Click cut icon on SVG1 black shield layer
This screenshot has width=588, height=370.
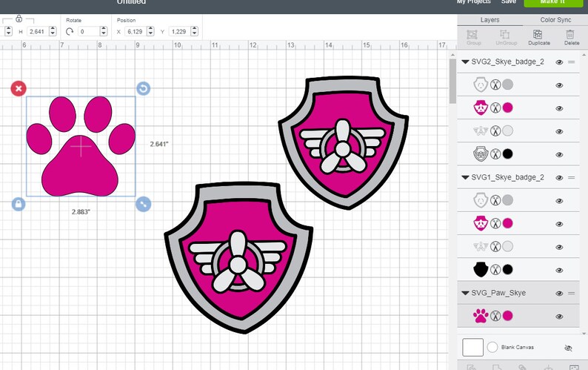tap(495, 270)
